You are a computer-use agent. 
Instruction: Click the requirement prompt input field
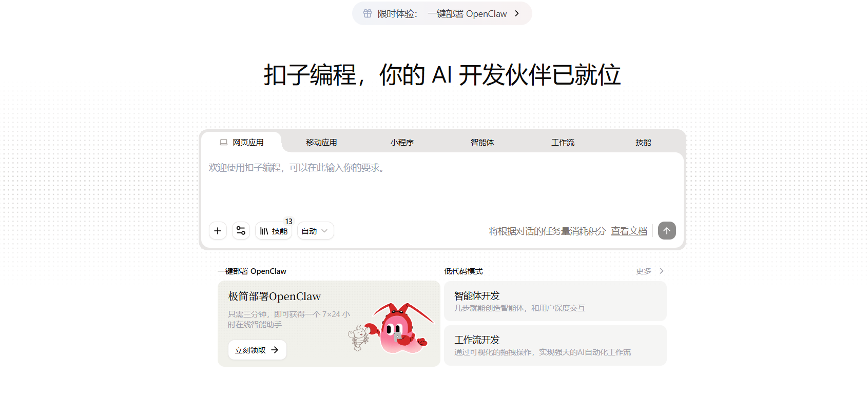click(x=441, y=185)
